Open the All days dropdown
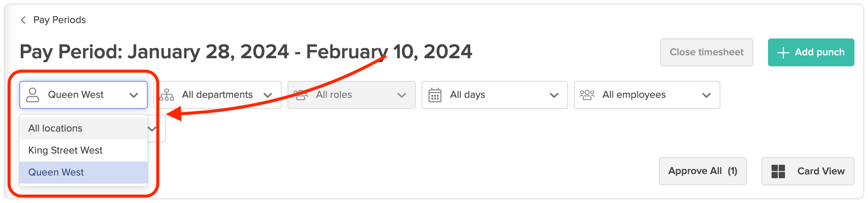The image size is (868, 203). [x=554, y=95]
